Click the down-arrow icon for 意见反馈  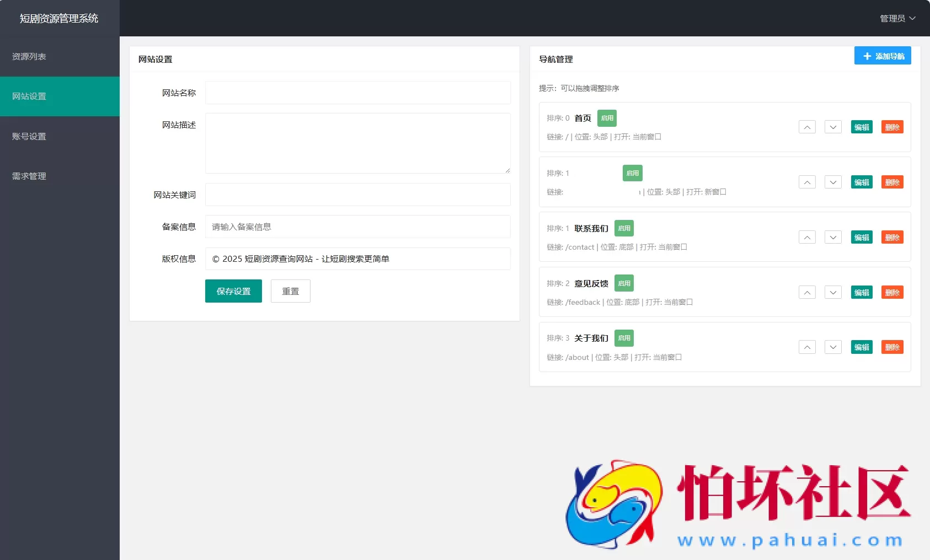[x=832, y=292]
